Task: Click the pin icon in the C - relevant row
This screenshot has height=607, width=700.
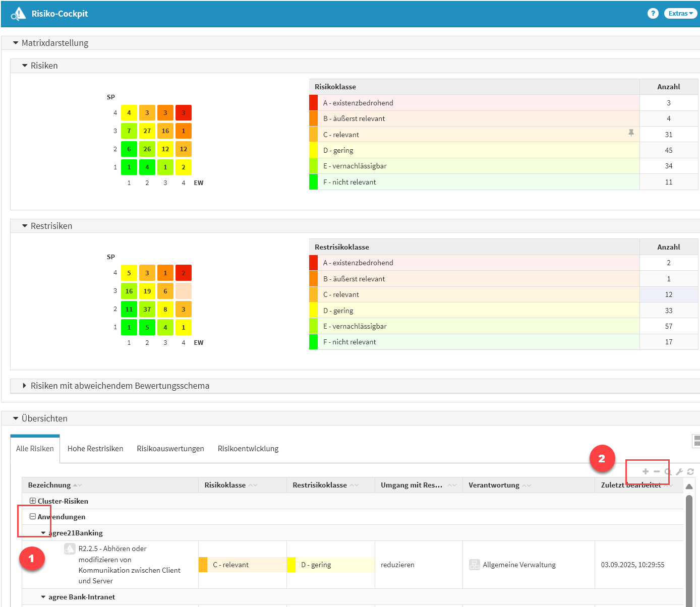Action: click(631, 133)
